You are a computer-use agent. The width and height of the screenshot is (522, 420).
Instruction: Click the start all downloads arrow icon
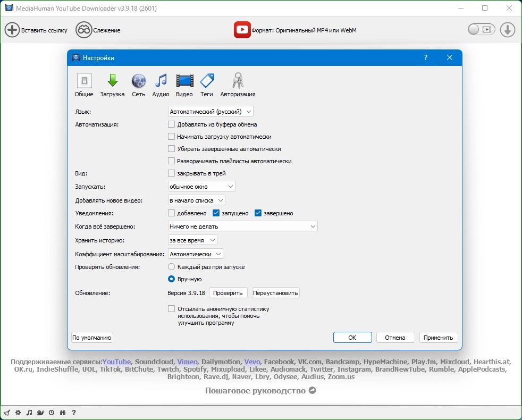(507, 30)
